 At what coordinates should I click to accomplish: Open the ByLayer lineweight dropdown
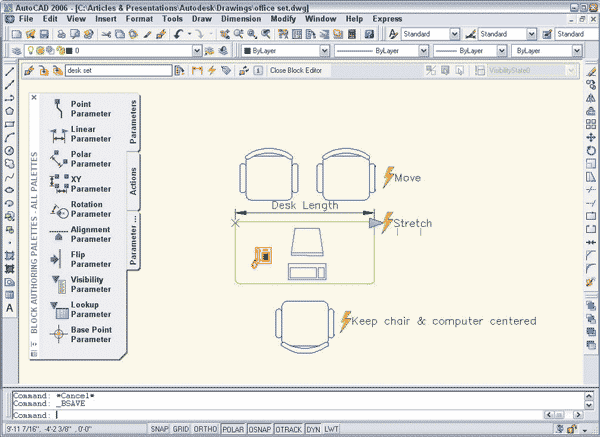point(502,51)
